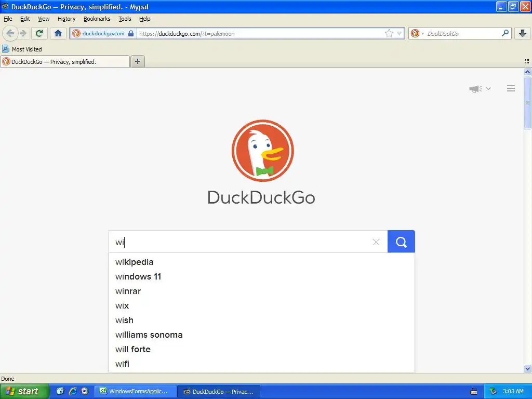This screenshot has width=532, height=399.
Task: Open the Most Visited bookmarks folder
Action: click(x=22, y=49)
